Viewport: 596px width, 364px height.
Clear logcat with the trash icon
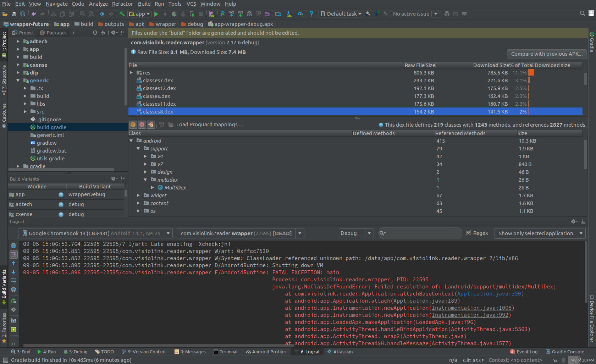[13, 246]
